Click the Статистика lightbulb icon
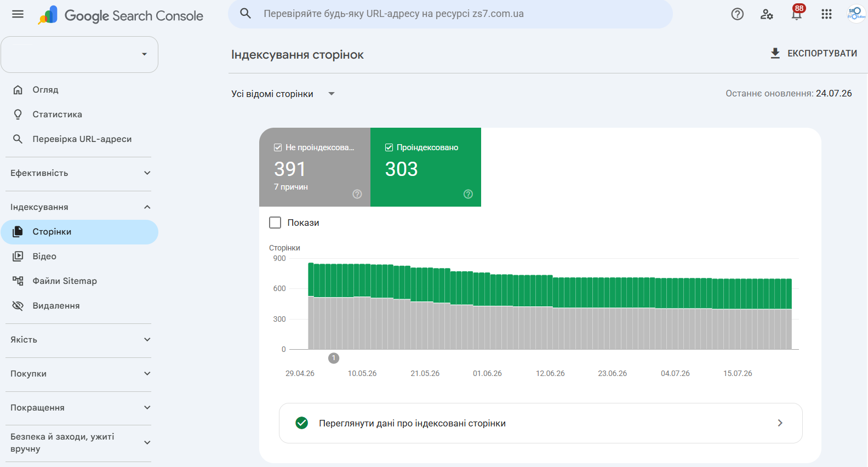The width and height of the screenshot is (868, 467). (x=18, y=114)
